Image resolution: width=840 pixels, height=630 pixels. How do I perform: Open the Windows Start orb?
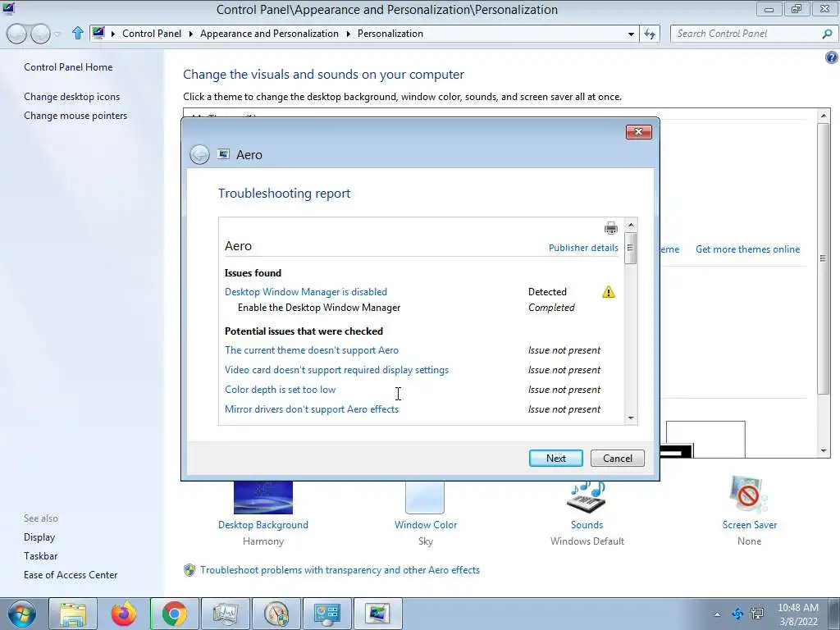click(21, 614)
